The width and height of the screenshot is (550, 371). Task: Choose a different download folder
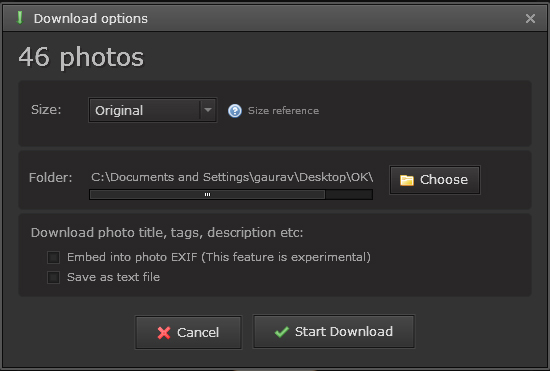[435, 180]
